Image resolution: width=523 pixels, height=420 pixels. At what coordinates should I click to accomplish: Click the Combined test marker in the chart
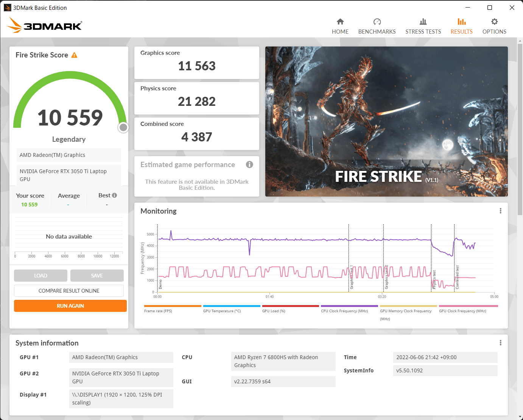(457, 277)
